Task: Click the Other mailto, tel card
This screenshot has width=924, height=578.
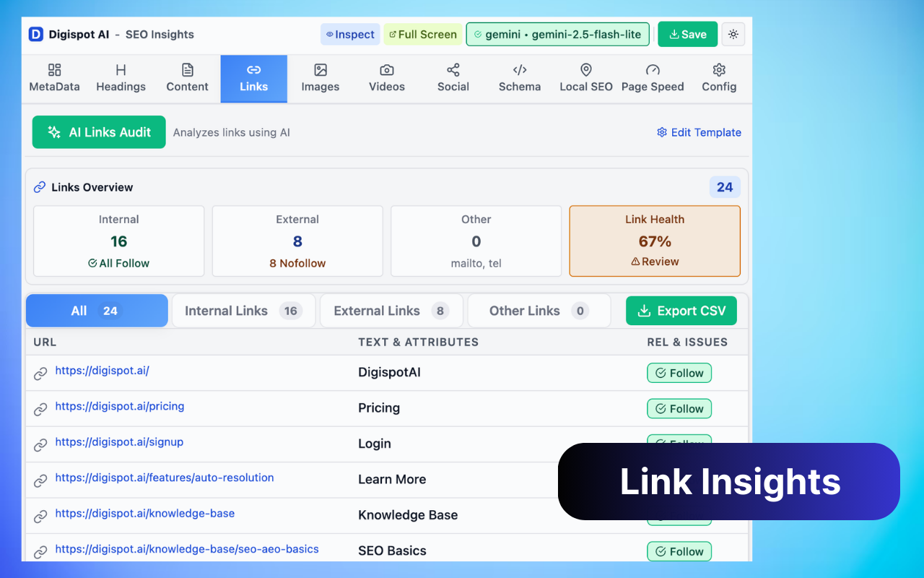Action: click(476, 241)
